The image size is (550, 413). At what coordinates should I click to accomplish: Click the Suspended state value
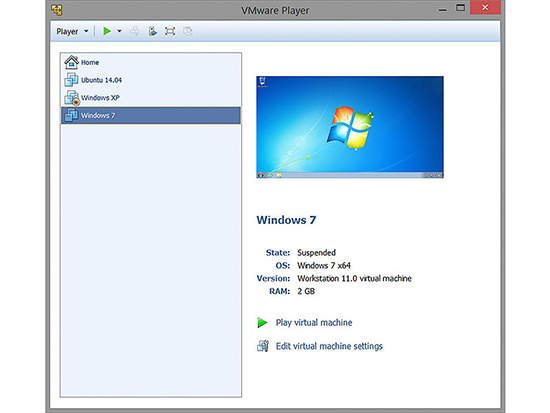(x=316, y=253)
